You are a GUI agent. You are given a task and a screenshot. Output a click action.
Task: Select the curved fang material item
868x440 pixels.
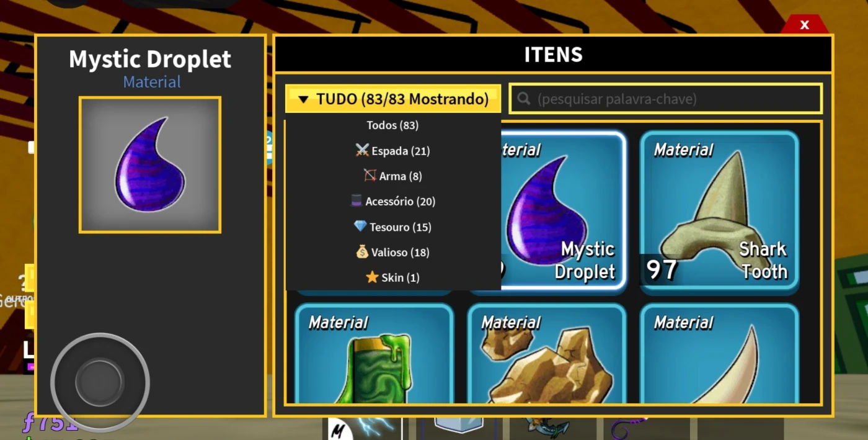click(x=719, y=354)
